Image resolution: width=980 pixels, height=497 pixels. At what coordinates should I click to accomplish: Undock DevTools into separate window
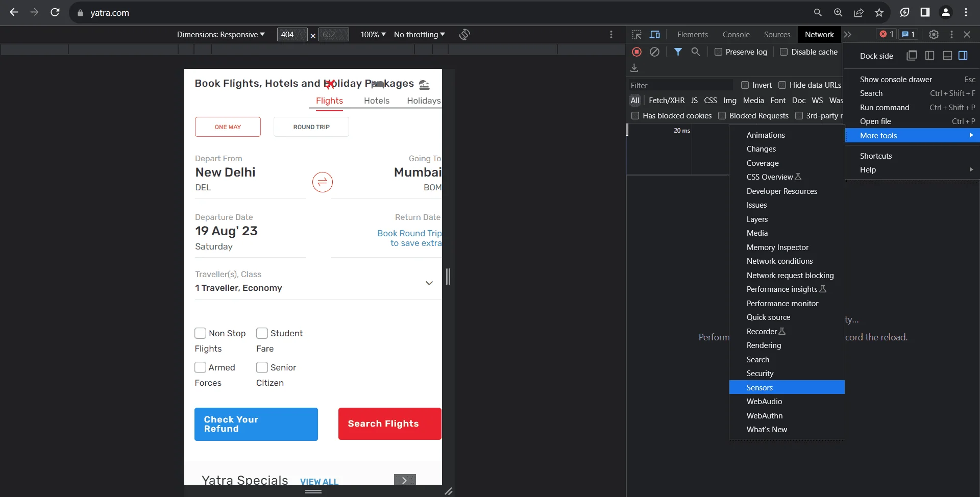tap(912, 56)
